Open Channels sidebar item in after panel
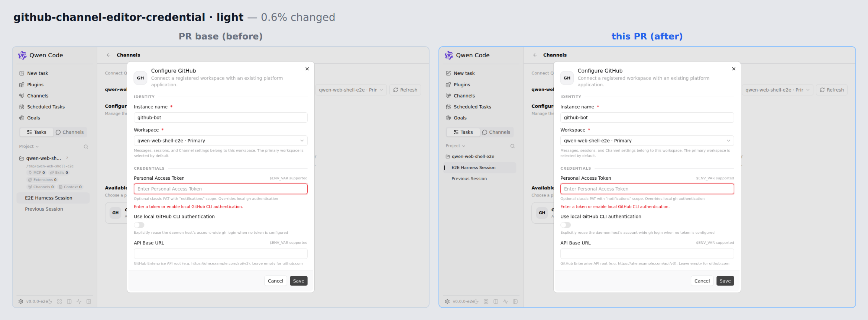The width and height of the screenshot is (868, 320). click(464, 96)
